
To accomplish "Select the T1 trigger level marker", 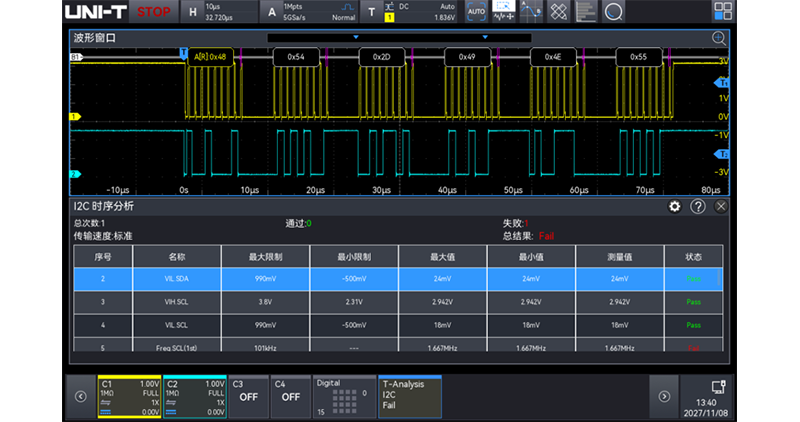I will tap(722, 83).
